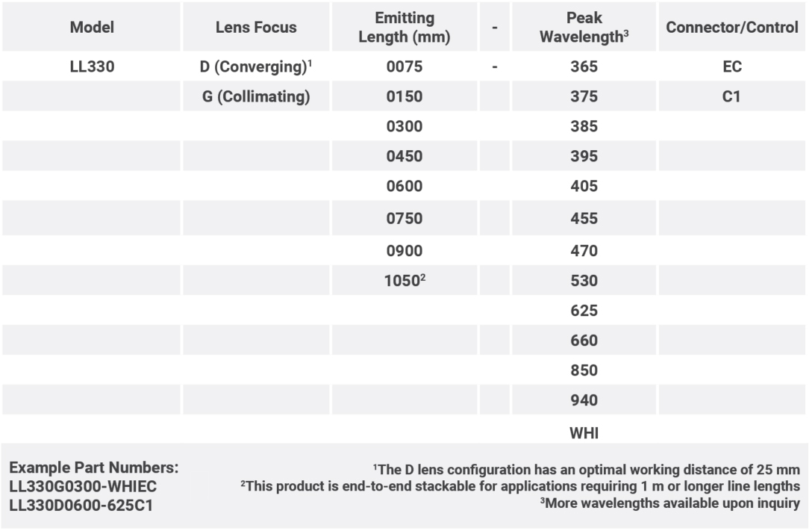Choose the 1050 emitting length
Viewport: 812px width, 531px height.
coord(405,280)
